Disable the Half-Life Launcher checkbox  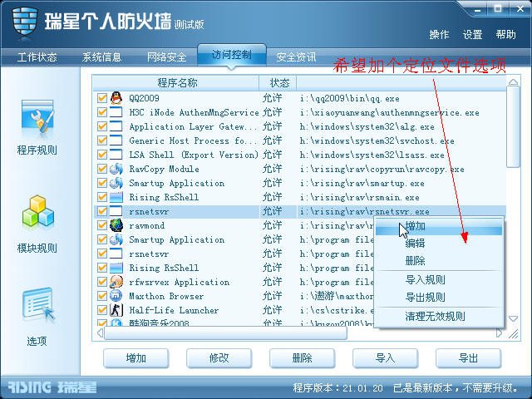(102, 310)
